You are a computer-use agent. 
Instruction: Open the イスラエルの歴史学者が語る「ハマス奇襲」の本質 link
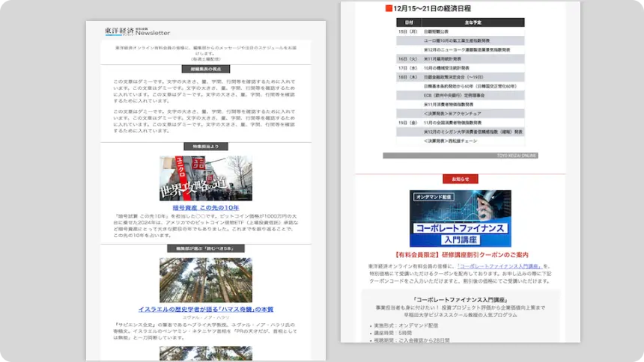tap(205, 310)
